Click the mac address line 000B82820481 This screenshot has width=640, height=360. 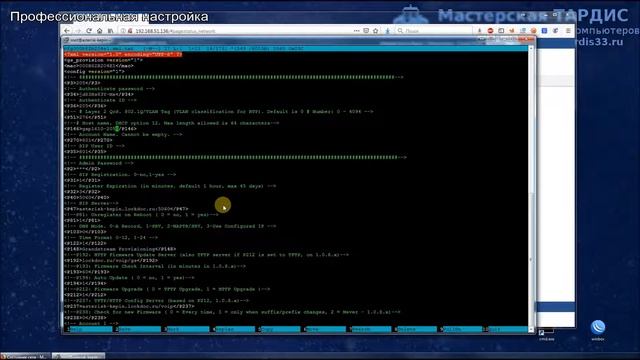(x=99, y=66)
